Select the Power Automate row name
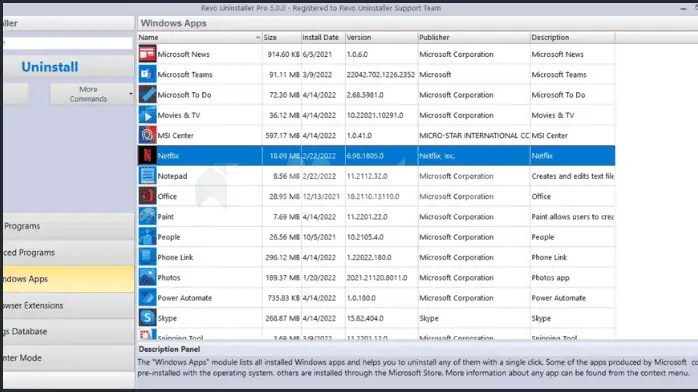Viewport: 698px width, 392px height. [185, 298]
